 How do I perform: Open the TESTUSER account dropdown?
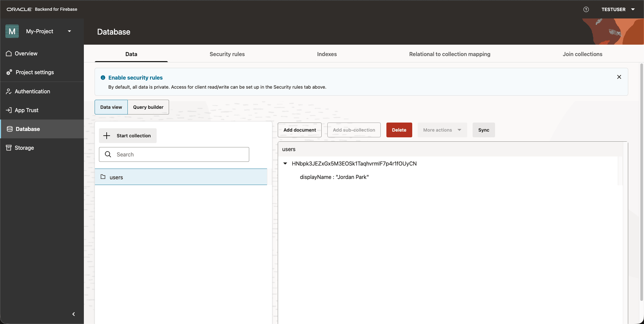618,9
